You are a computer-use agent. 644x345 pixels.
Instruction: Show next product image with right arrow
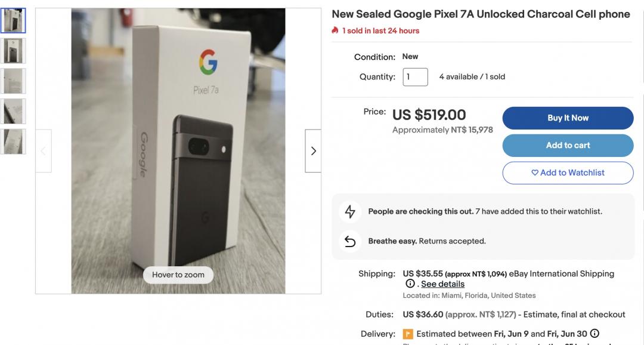(313, 151)
